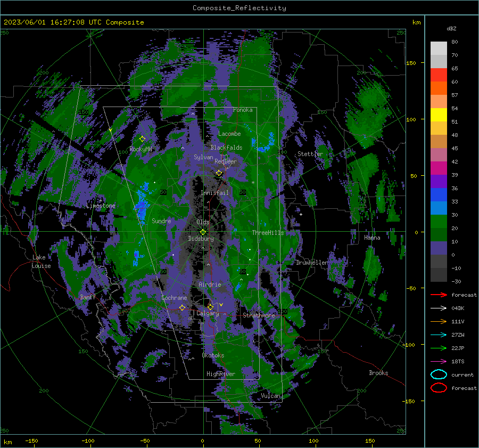Click the Lake Louise label
Viewport: 479px width, 448px height.
coord(41,262)
